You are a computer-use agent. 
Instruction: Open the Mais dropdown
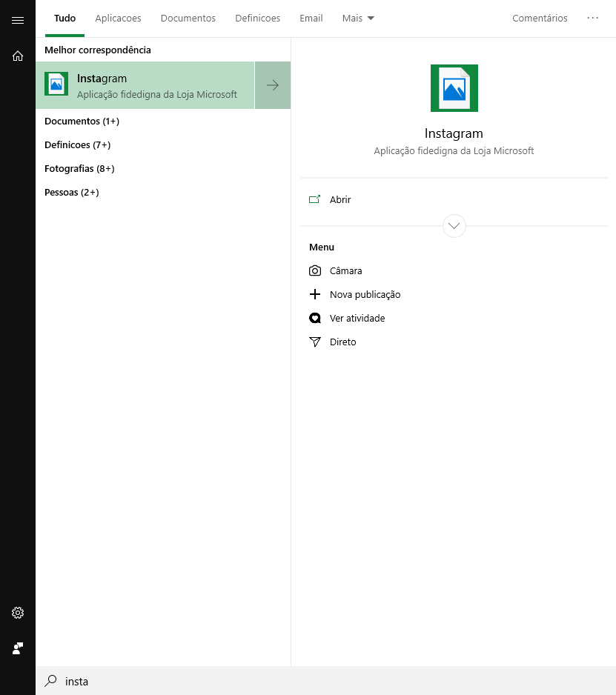358,19
